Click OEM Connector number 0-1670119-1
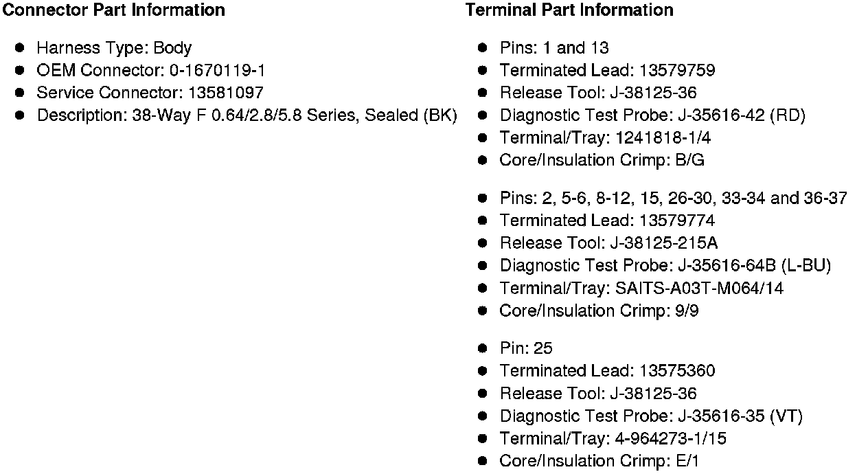The image size is (868, 474). (x=217, y=71)
